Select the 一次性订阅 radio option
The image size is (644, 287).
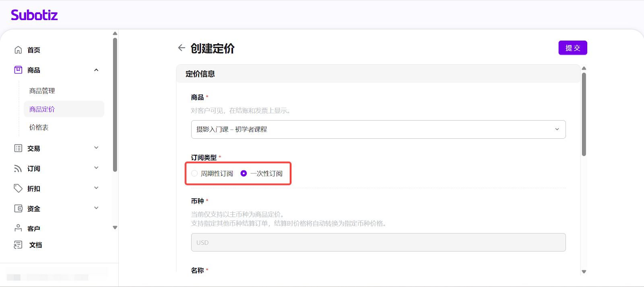click(244, 173)
